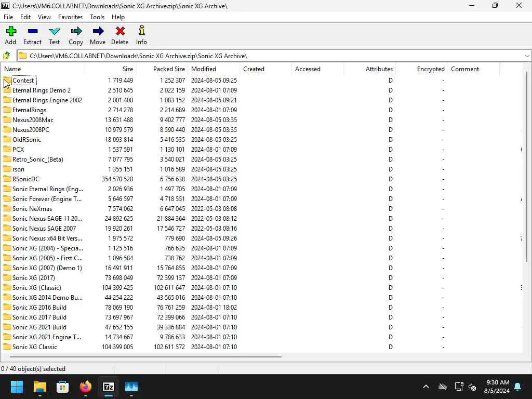Select the OldRSonic folder
The image size is (532, 399).
tap(26, 139)
